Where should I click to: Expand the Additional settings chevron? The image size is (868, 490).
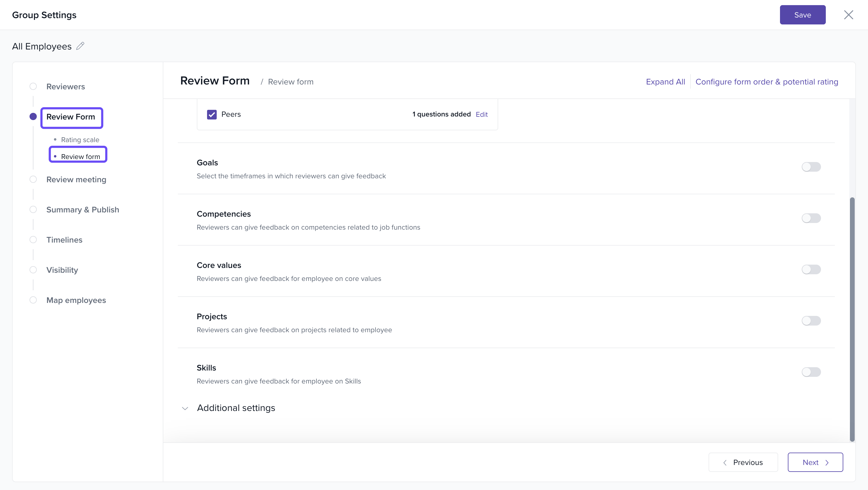pos(185,409)
